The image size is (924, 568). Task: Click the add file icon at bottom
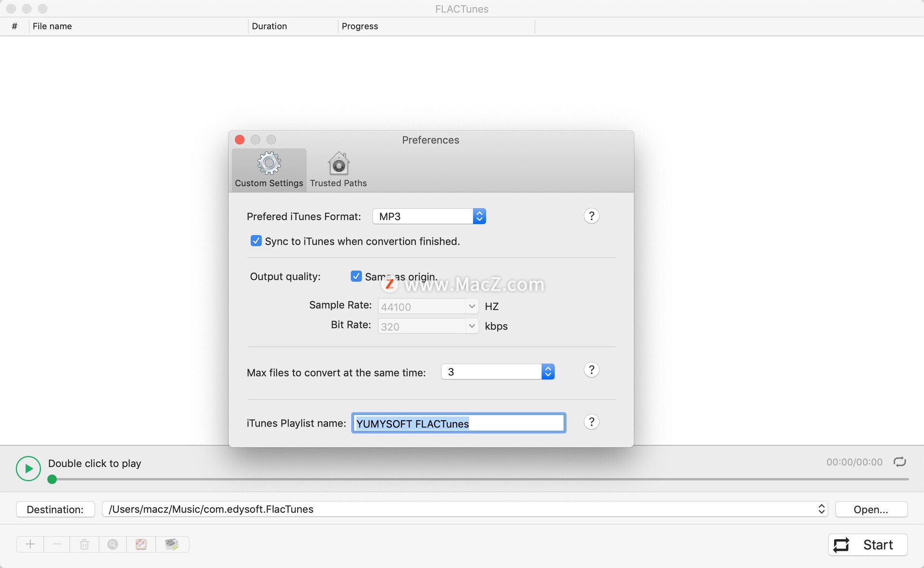pyautogui.click(x=30, y=543)
